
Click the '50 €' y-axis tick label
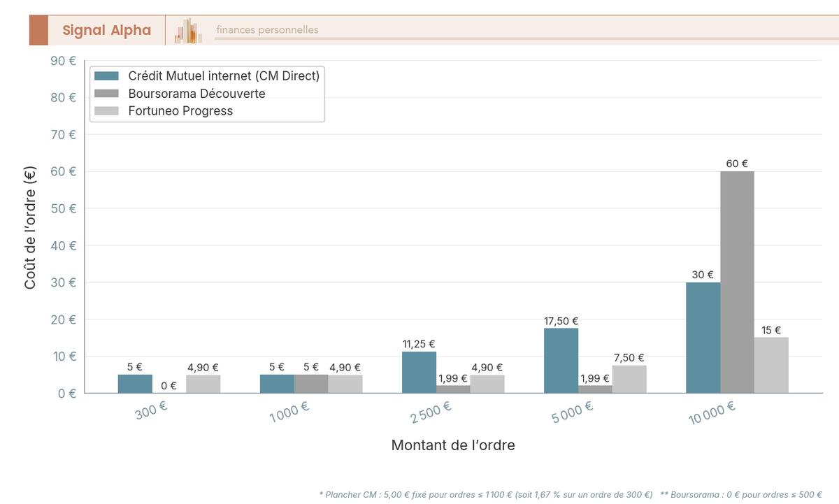[64, 208]
